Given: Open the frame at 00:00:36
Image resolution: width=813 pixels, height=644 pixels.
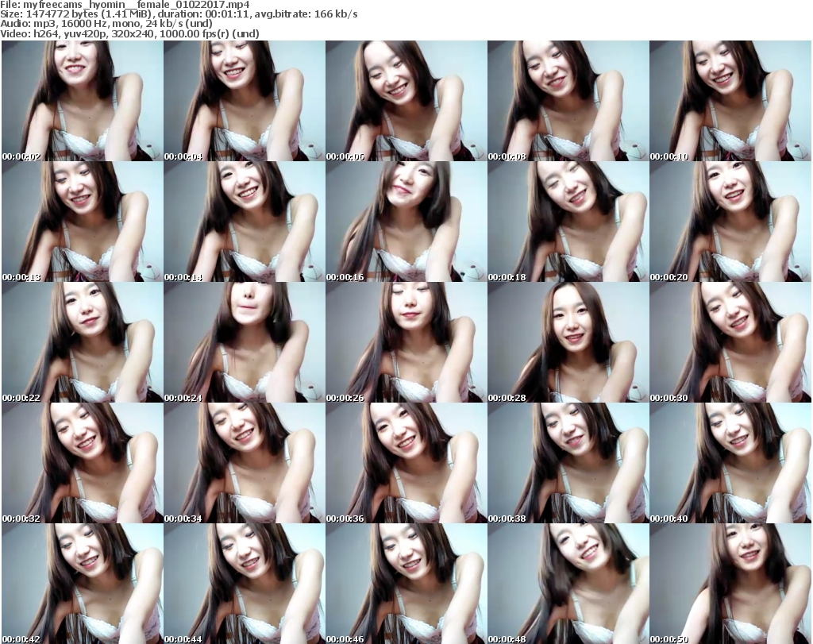Looking at the screenshot, I should coord(406,463).
